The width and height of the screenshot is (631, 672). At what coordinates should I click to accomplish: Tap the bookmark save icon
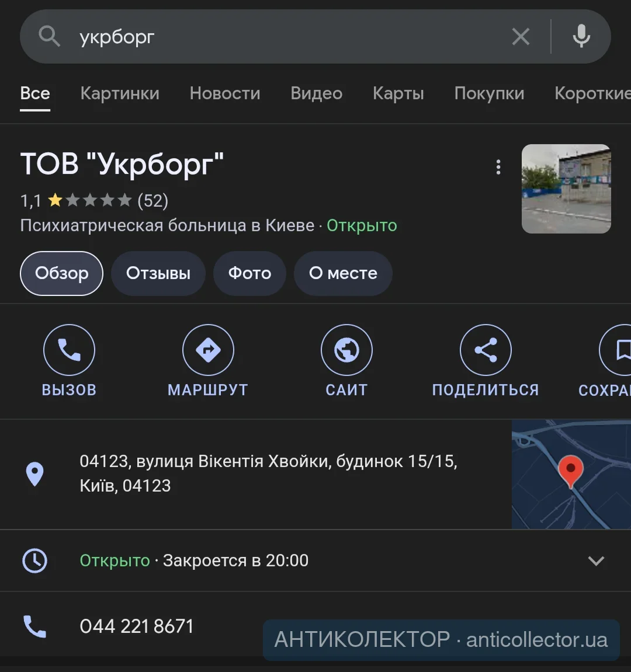(616, 350)
